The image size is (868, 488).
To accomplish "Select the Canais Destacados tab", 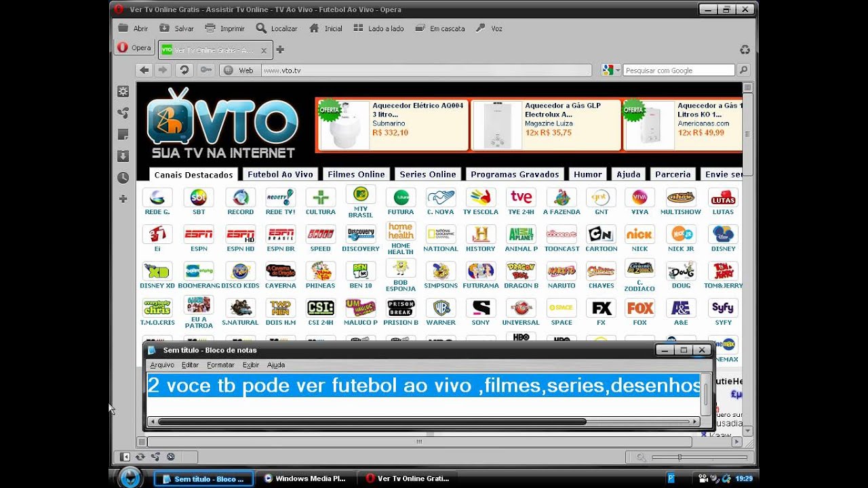I will tap(194, 174).
